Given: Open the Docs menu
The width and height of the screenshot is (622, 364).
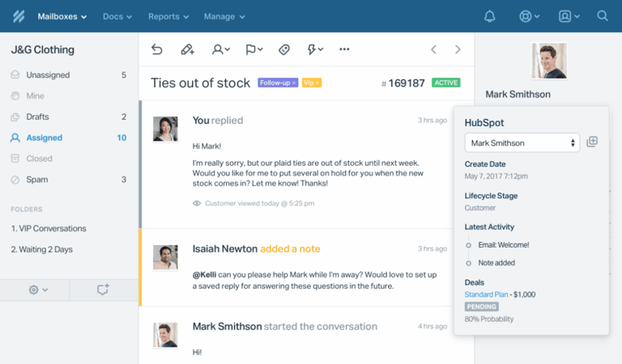Looking at the screenshot, I should click(117, 17).
